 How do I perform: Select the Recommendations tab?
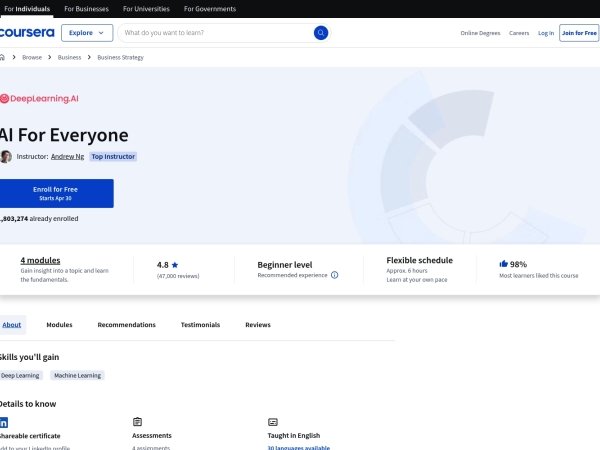pos(127,325)
